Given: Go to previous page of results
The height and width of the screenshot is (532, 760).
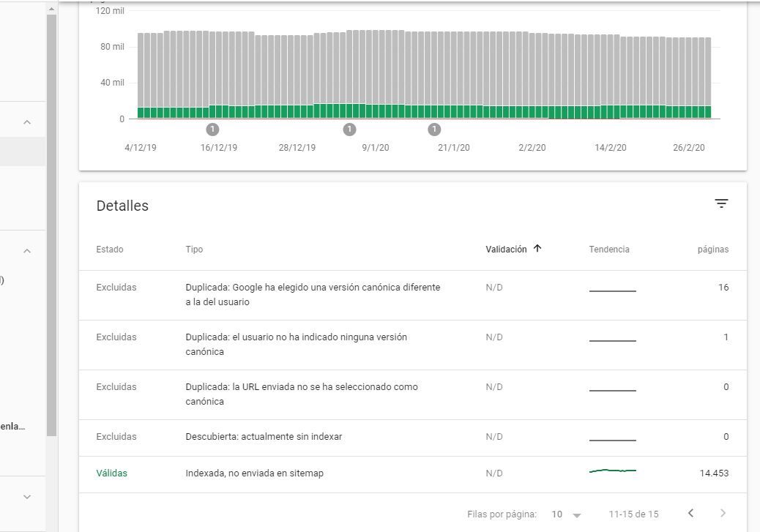Looking at the screenshot, I should click(x=690, y=513).
